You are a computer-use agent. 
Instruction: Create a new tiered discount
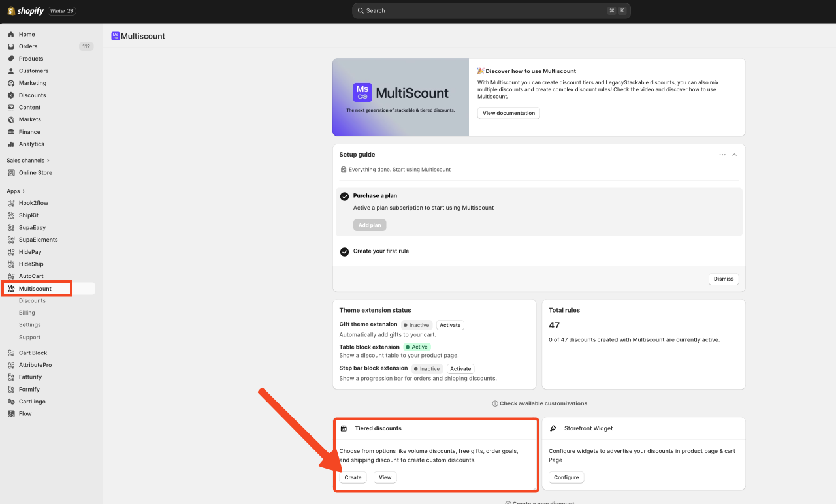coord(353,477)
